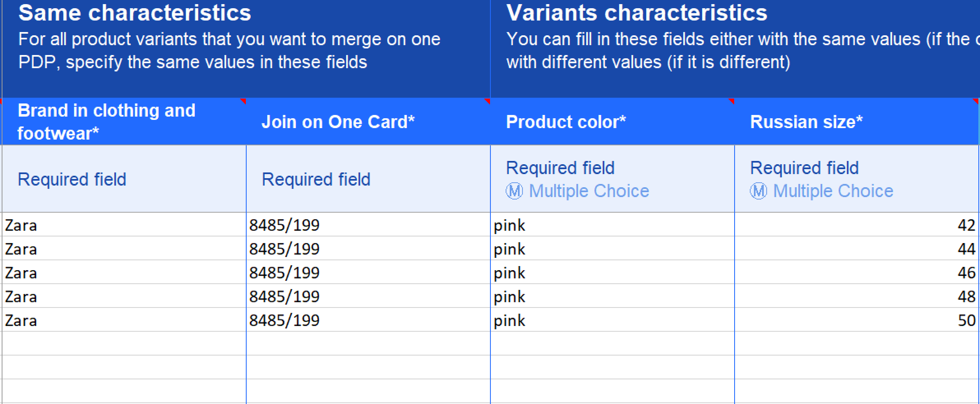Select the cell with Russian size 46

tap(857, 272)
